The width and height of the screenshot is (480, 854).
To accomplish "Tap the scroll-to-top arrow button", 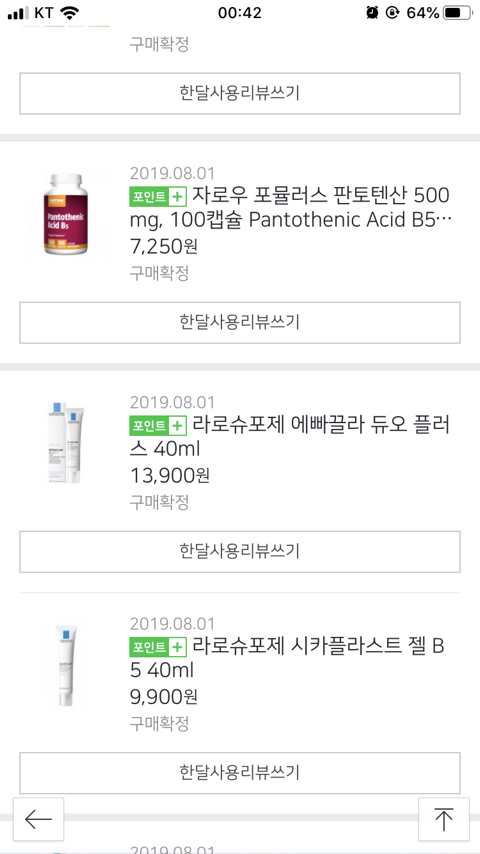I will pos(443,819).
